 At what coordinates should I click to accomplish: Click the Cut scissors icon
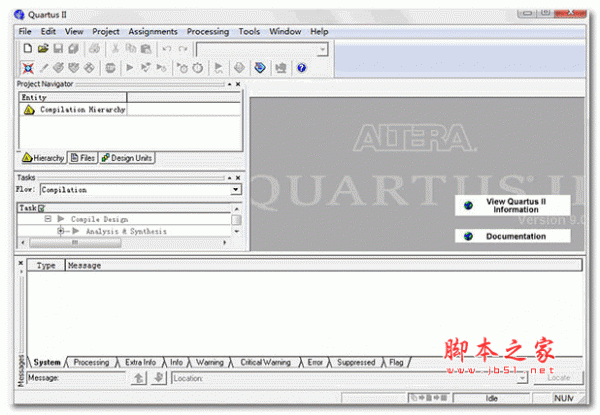tap(115, 49)
